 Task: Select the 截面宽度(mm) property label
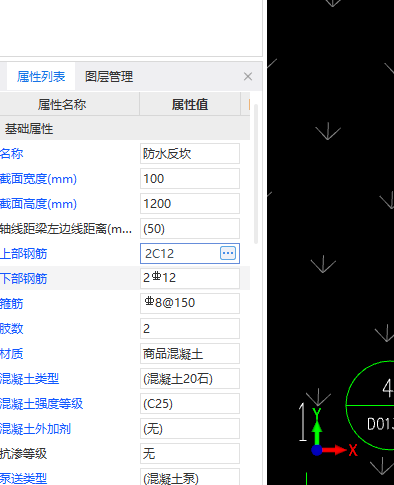38,179
